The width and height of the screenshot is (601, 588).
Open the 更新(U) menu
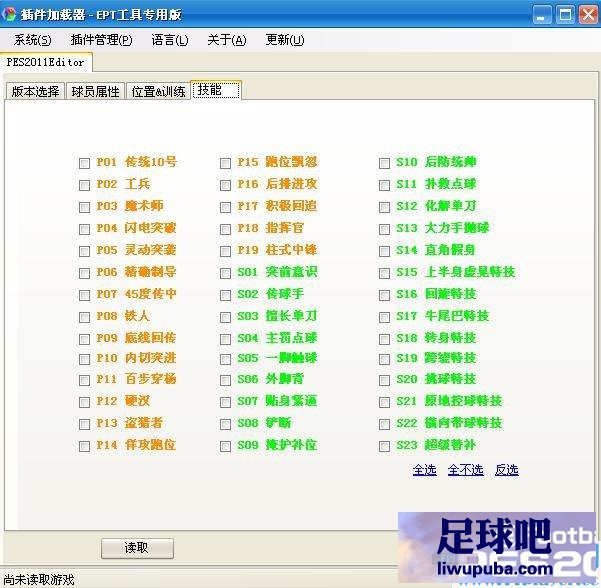pyautogui.click(x=285, y=40)
